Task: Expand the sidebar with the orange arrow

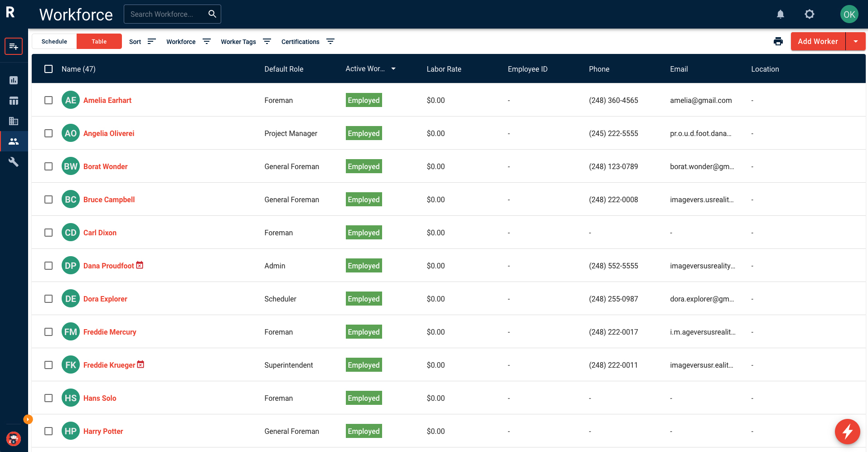Action: [x=28, y=419]
